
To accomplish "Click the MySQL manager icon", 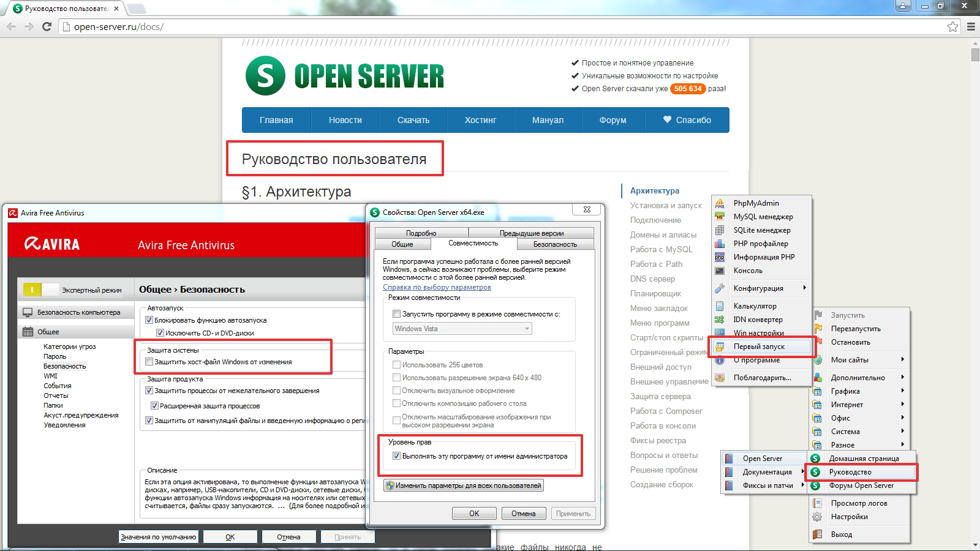I will 720,217.
